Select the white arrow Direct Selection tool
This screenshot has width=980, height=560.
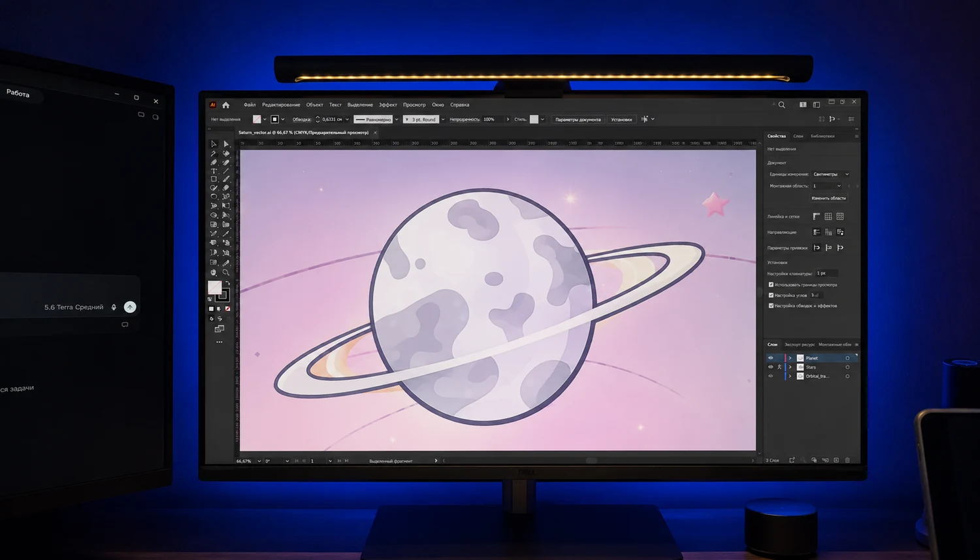tap(226, 144)
